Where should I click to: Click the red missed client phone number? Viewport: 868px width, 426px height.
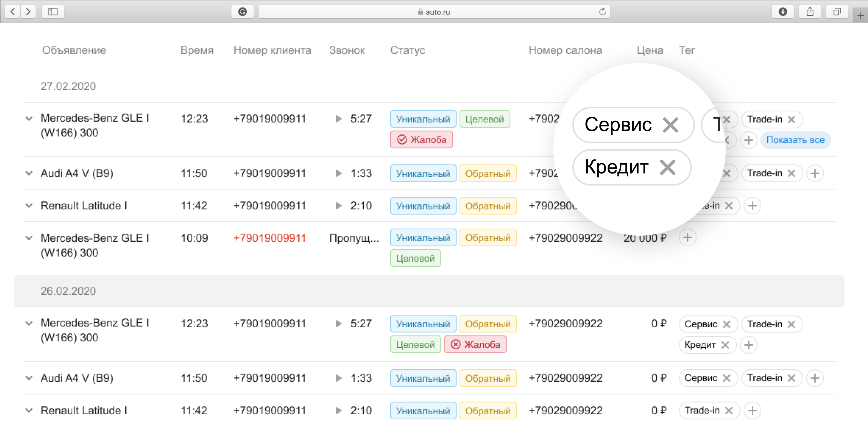(269, 238)
